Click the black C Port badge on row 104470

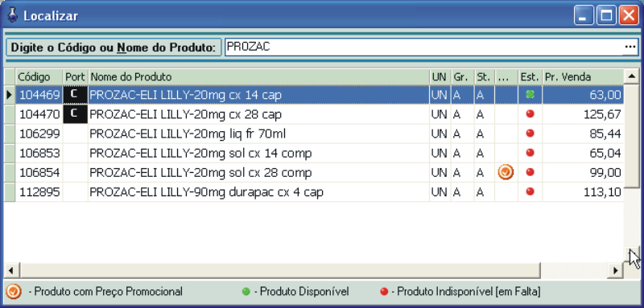click(x=75, y=114)
